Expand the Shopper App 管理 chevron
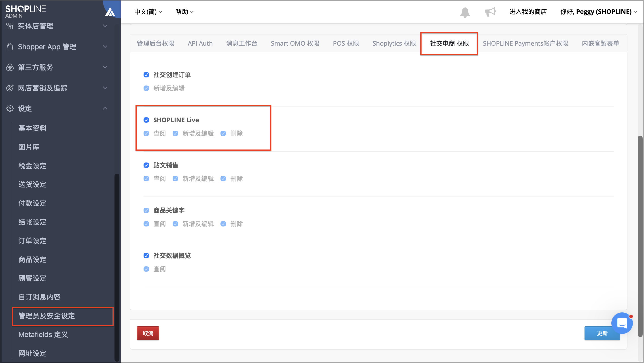This screenshot has width=644, height=363. (105, 47)
